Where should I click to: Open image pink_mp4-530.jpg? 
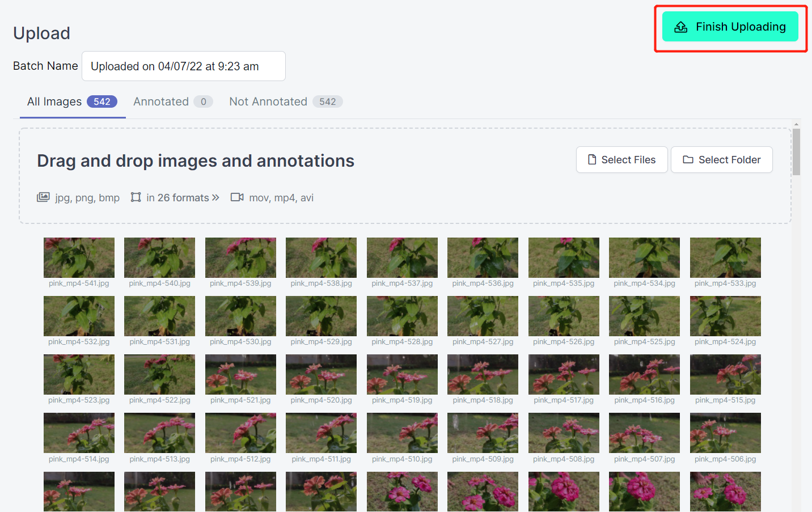[x=240, y=316]
